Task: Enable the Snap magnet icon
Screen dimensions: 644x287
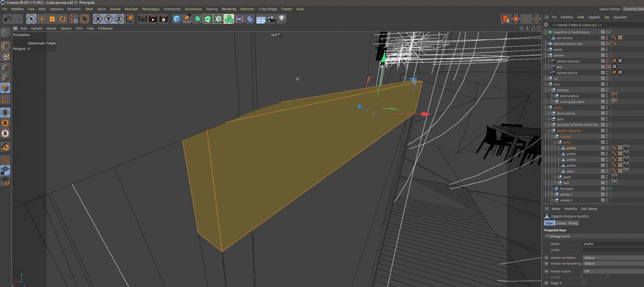Action: coord(5,147)
